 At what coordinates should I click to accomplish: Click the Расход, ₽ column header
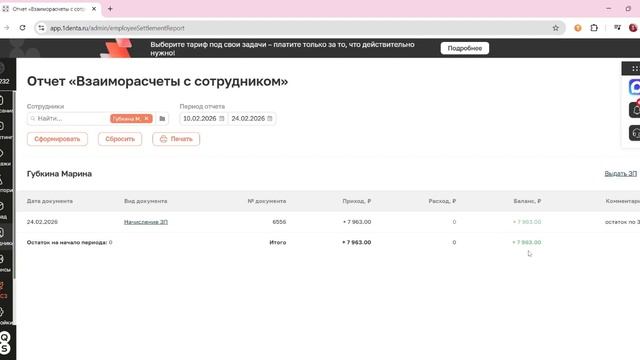(x=442, y=201)
